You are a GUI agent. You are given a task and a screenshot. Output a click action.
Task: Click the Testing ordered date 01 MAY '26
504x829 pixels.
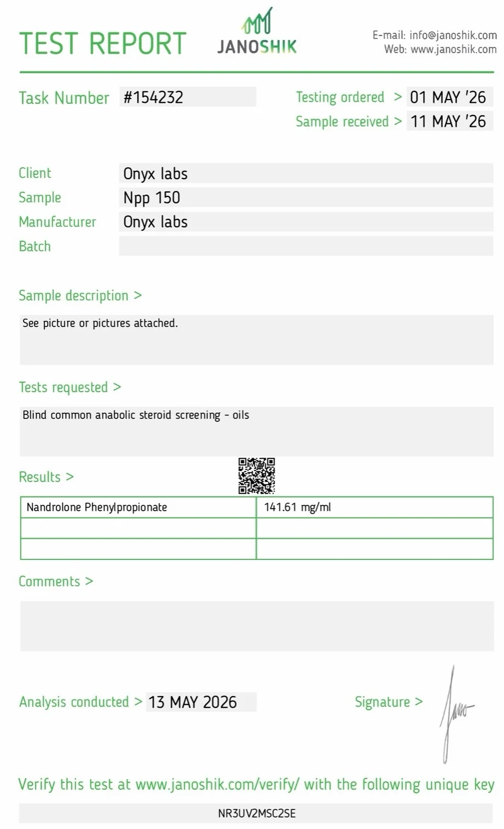(x=449, y=97)
